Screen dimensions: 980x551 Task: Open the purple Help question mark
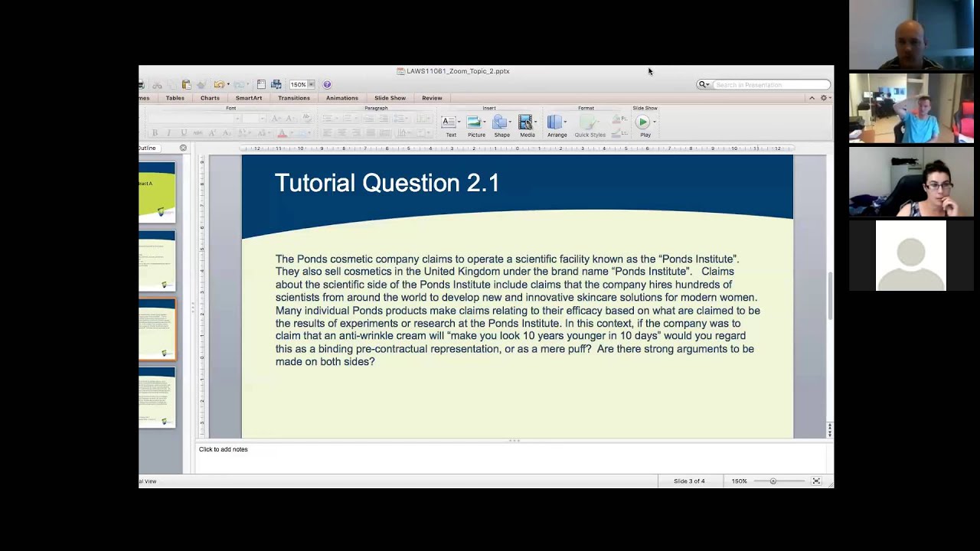pos(327,84)
